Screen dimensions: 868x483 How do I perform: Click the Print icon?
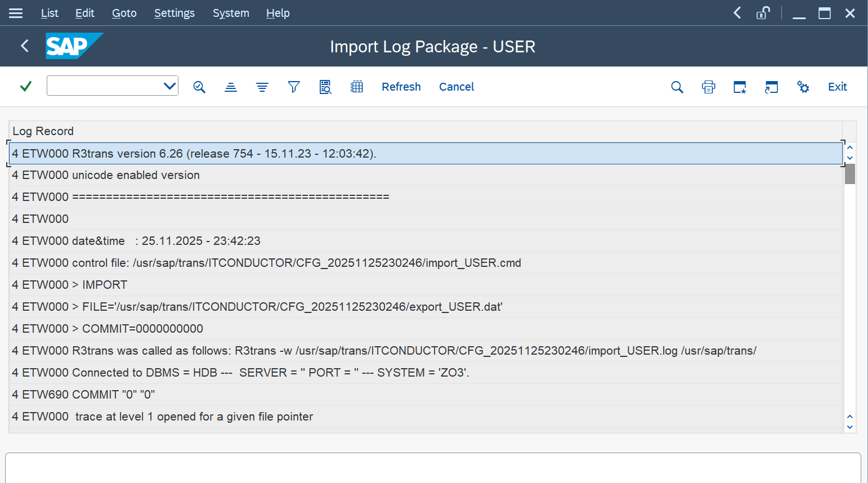(709, 87)
